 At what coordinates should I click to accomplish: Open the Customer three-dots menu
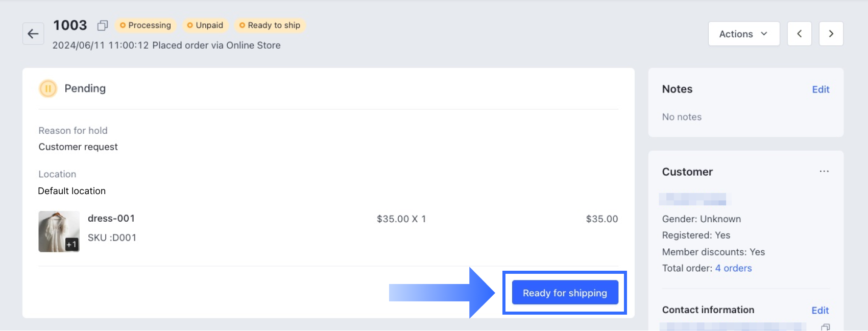pyautogui.click(x=824, y=172)
